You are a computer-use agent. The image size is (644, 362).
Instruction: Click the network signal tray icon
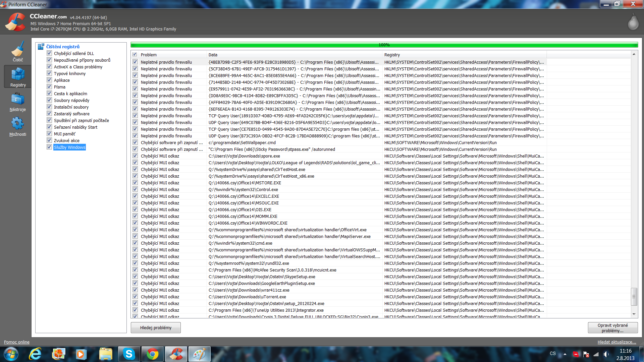(596, 354)
